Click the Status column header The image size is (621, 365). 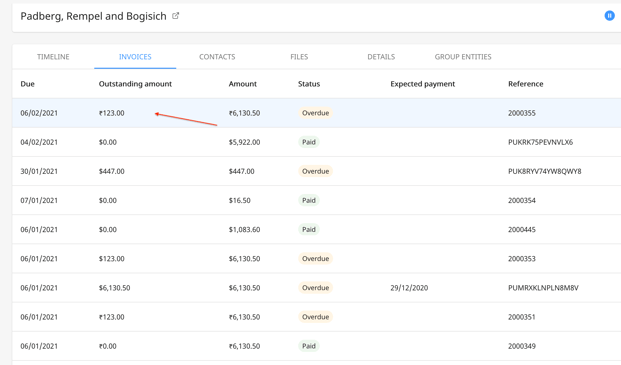click(309, 84)
